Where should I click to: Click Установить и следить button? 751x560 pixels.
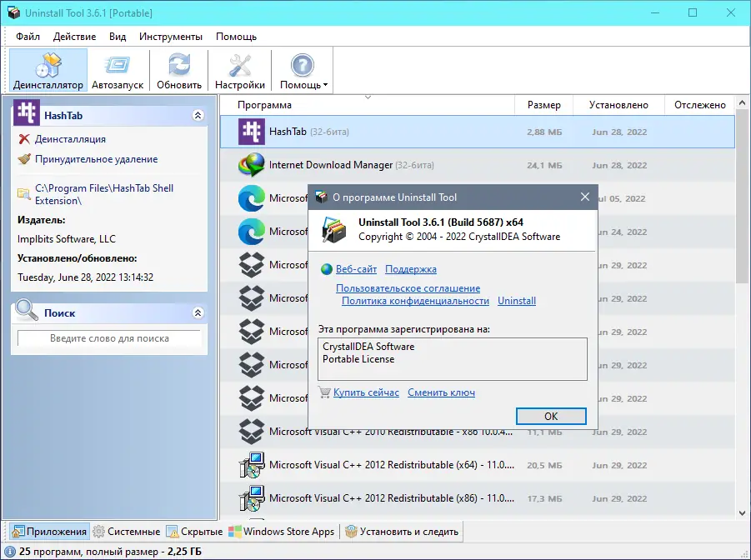point(402,532)
